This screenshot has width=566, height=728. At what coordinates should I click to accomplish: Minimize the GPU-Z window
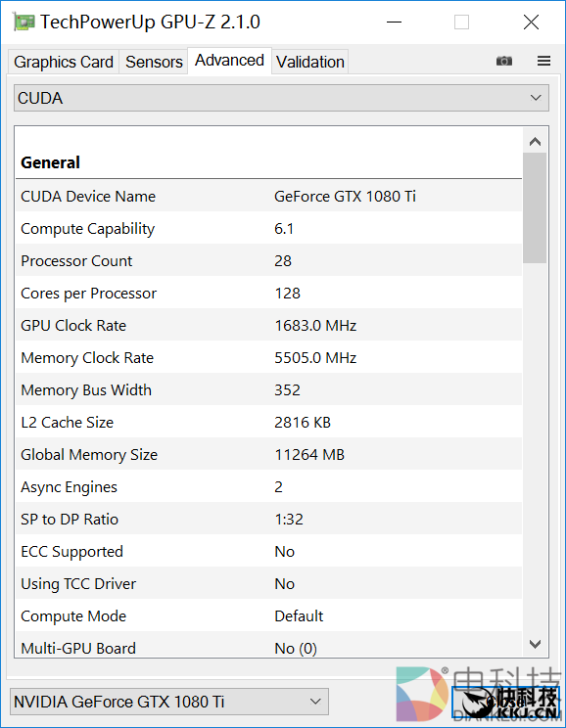pyautogui.click(x=394, y=22)
